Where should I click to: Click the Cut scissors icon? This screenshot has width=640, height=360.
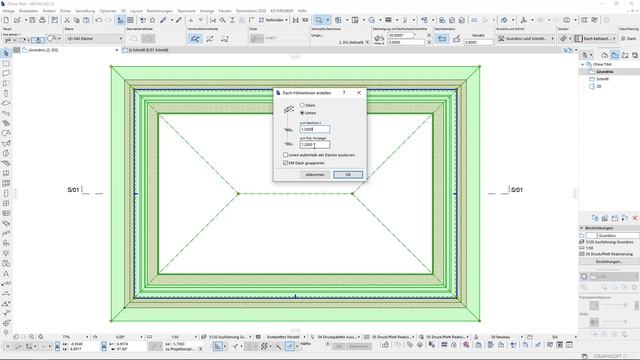[x=67, y=20]
